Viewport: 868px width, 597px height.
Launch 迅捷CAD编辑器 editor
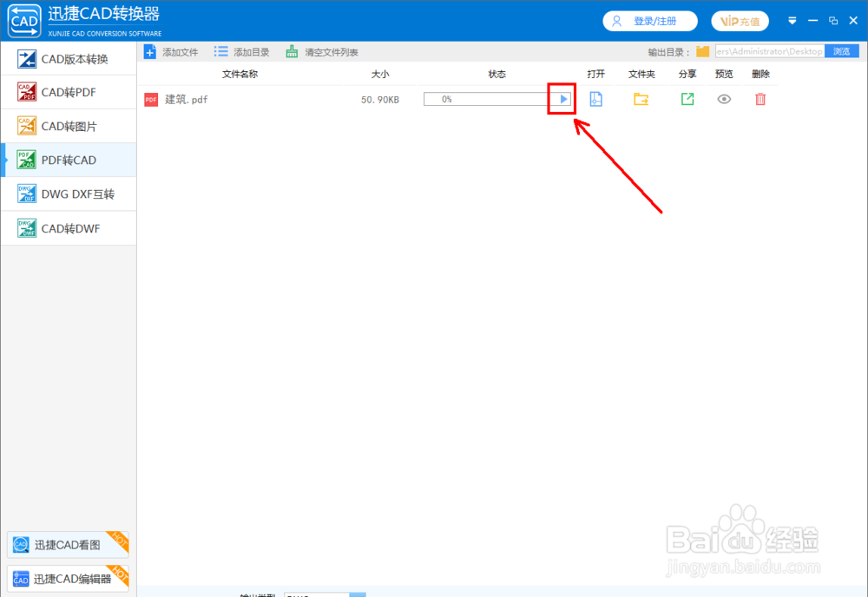68,579
